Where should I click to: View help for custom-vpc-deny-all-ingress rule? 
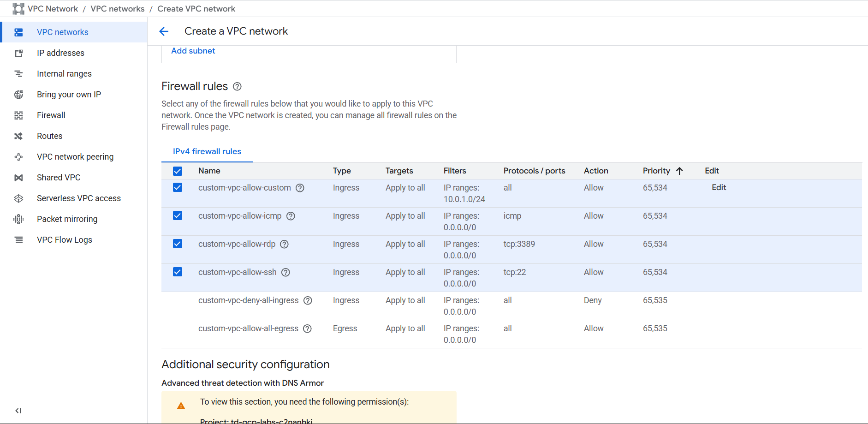coord(308,301)
